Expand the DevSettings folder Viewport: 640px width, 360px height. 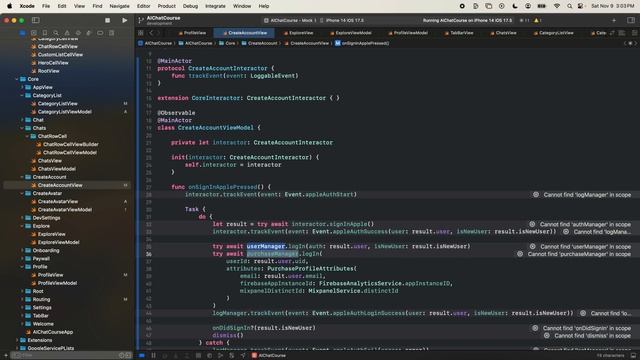22,218
